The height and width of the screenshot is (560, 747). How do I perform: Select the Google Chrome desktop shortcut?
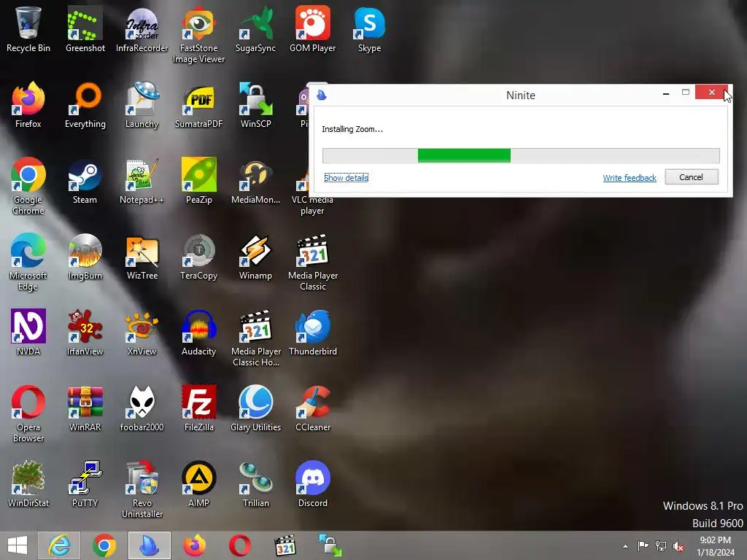tap(28, 186)
